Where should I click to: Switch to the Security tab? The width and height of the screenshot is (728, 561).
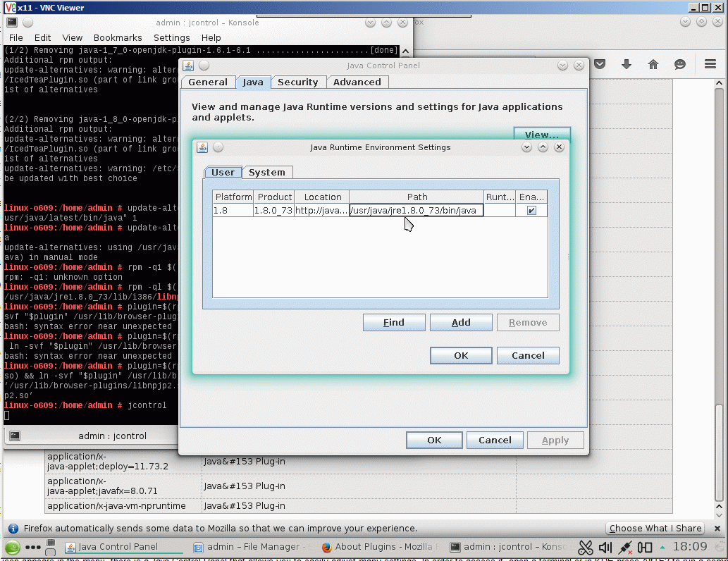(298, 82)
